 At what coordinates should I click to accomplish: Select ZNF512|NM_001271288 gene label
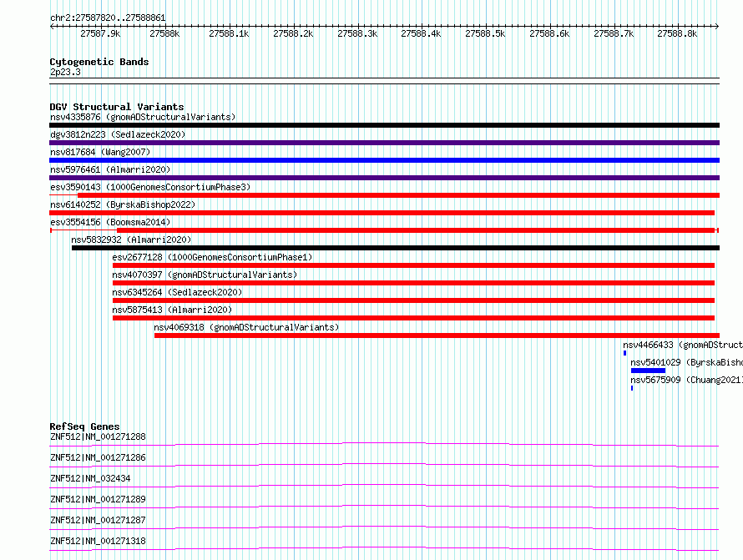tap(98, 436)
